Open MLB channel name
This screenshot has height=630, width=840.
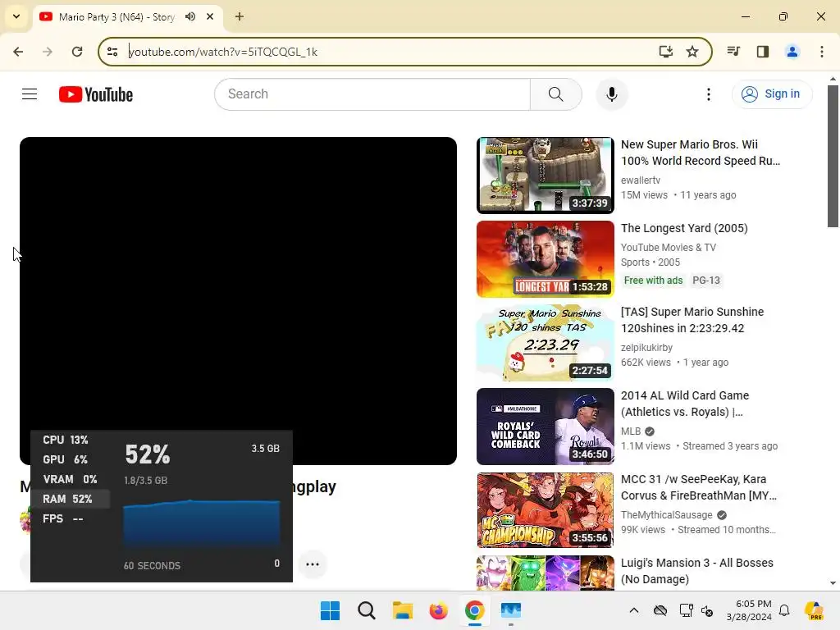631,431
